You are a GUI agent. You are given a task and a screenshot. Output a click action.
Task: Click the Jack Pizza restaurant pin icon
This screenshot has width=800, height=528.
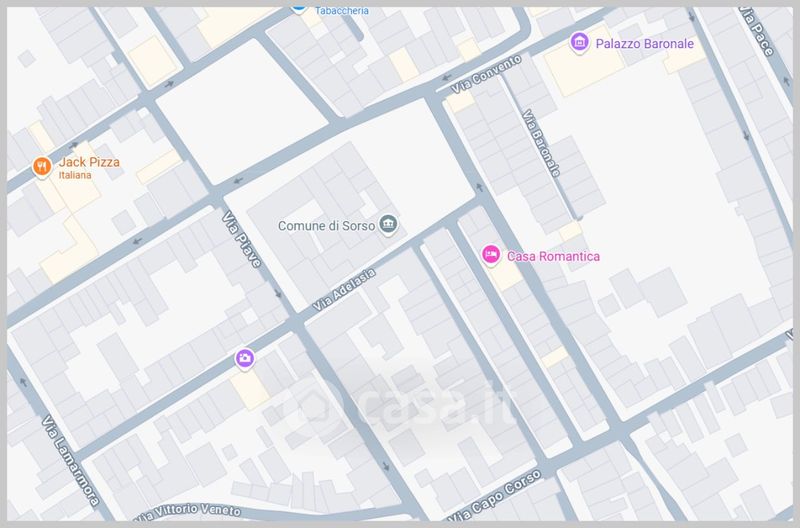click(42, 167)
